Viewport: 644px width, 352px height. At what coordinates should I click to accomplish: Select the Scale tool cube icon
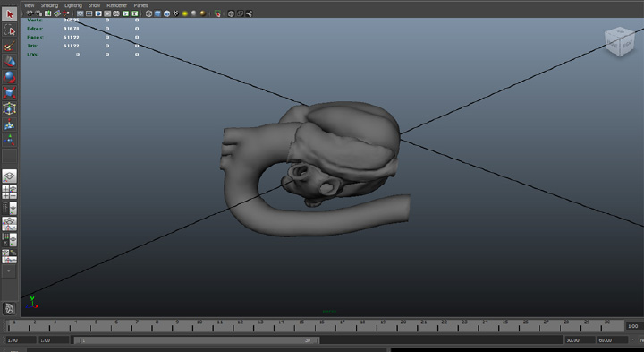[10, 92]
